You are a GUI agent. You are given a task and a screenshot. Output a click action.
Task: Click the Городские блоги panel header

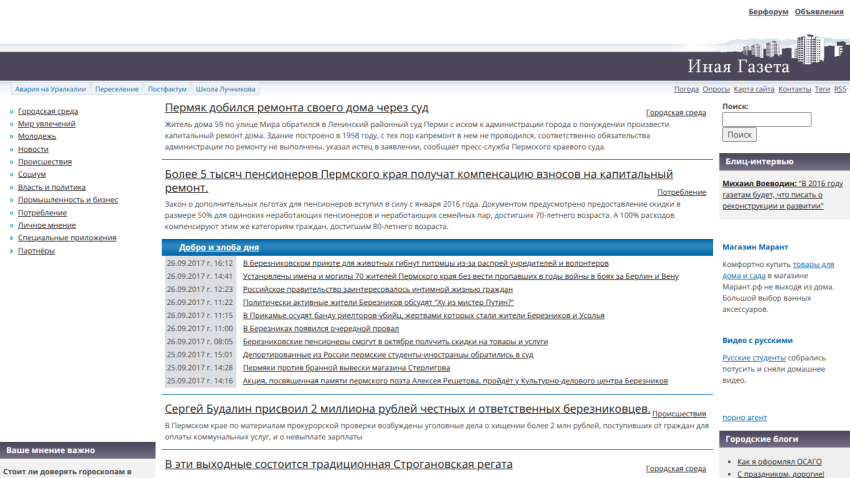(x=784, y=439)
